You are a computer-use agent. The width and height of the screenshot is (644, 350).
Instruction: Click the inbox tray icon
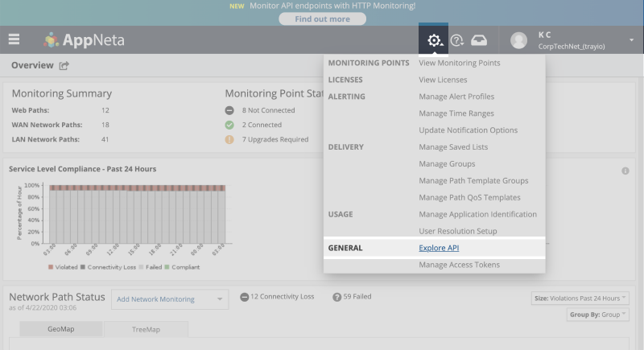tap(479, 40)
